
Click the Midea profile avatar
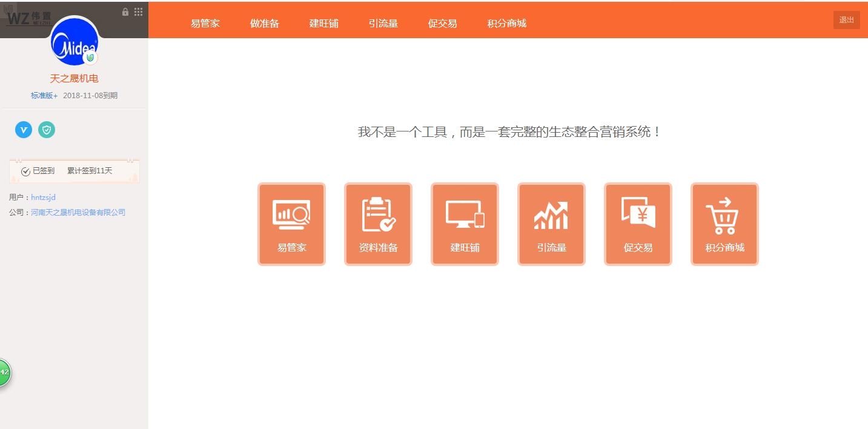(x=73, y=42)
